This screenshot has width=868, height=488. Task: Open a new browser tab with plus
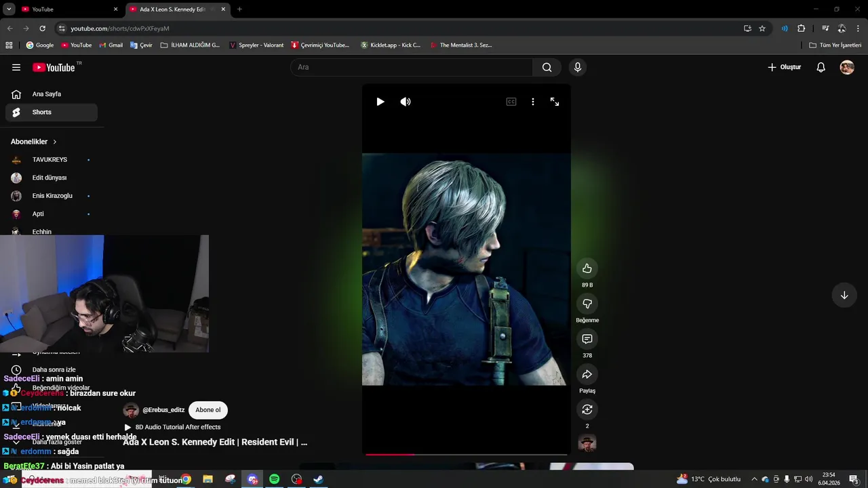pos(239,9)
